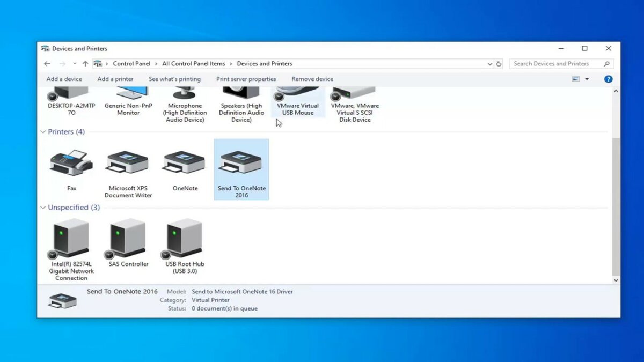This screenshot has height=362, width=644.
Task: Select the VMware Virtual USB Mouse device
Action: coord(298,102)
